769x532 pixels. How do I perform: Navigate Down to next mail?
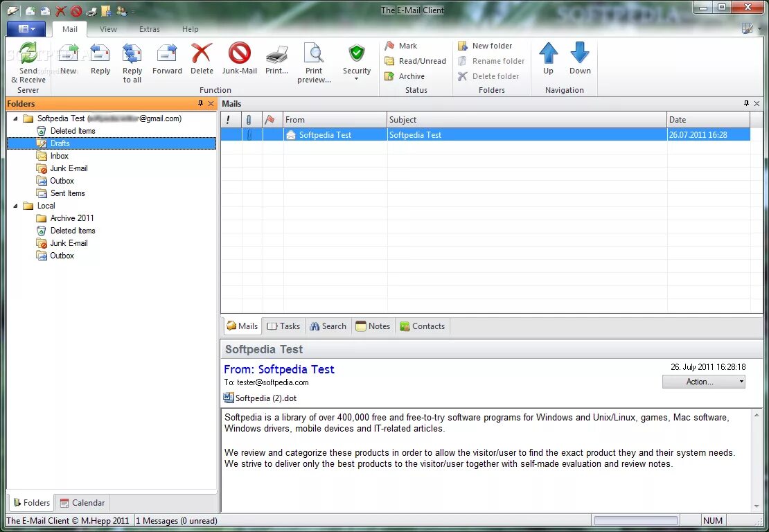[x=580, y=58]
